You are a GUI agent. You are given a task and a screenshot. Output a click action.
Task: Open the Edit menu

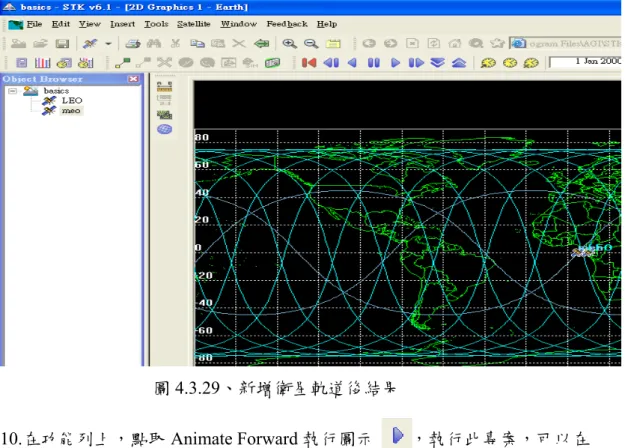[x=61, y=24]
